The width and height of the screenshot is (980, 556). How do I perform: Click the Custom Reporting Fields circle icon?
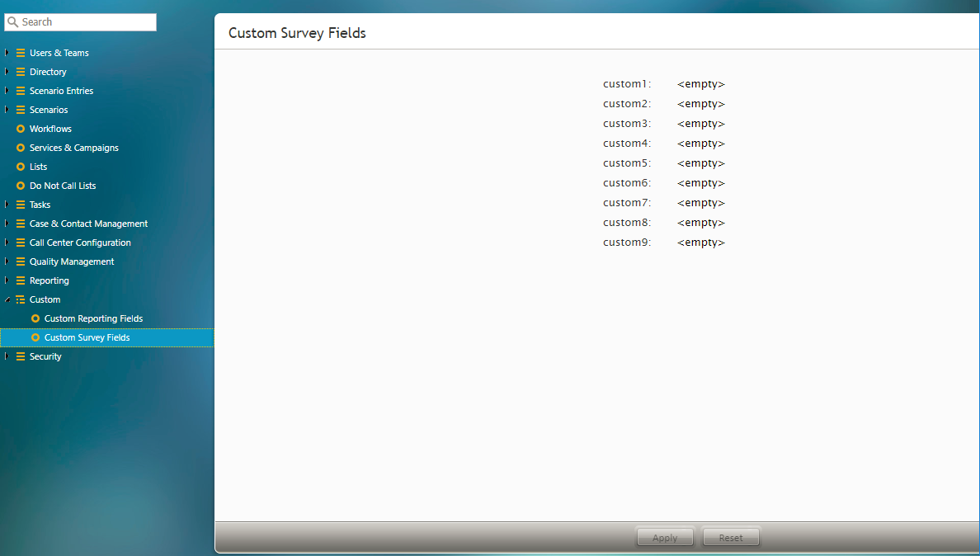35,318
